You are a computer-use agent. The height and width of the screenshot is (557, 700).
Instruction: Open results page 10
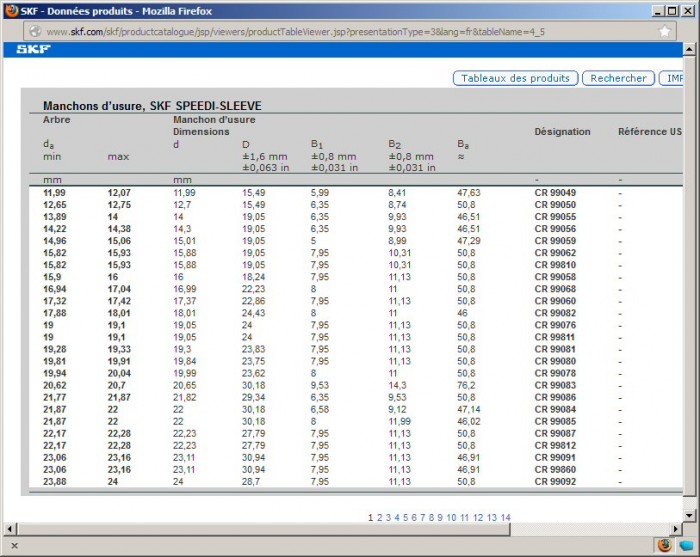tap(451, 517)
